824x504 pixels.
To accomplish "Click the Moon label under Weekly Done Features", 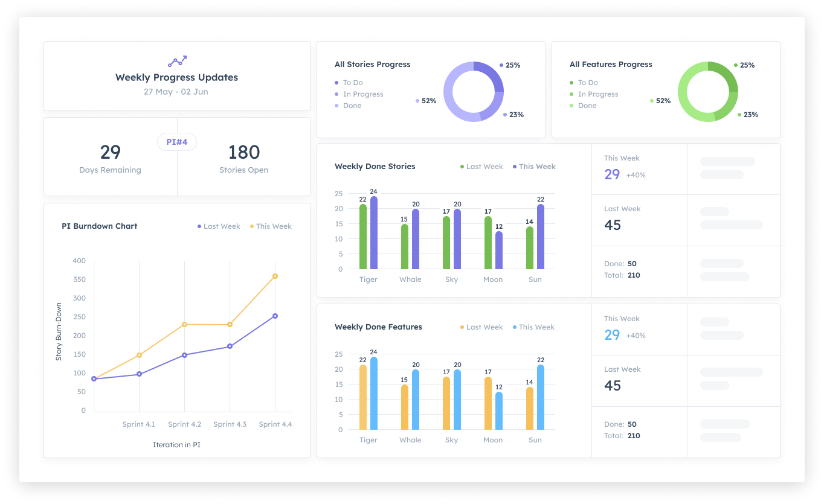I will click(493, 440).
